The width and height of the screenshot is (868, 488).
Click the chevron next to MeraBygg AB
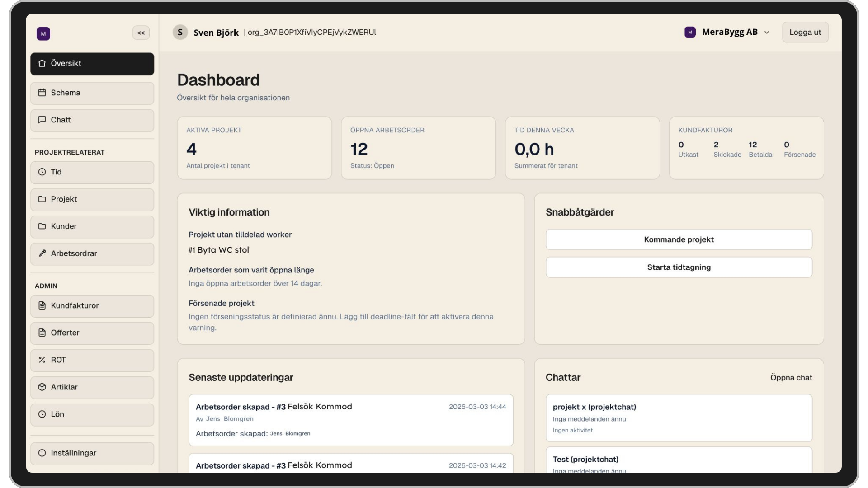tap(767, 33)
